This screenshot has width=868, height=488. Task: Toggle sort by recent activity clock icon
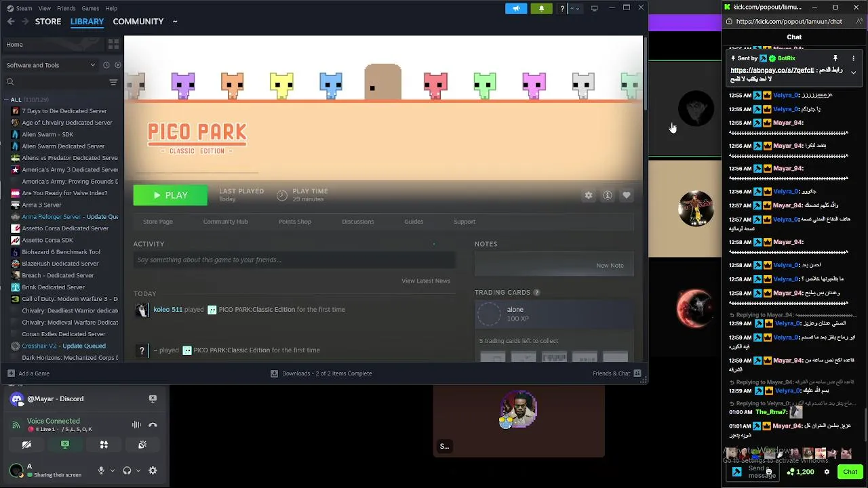(x=106, y=65)
